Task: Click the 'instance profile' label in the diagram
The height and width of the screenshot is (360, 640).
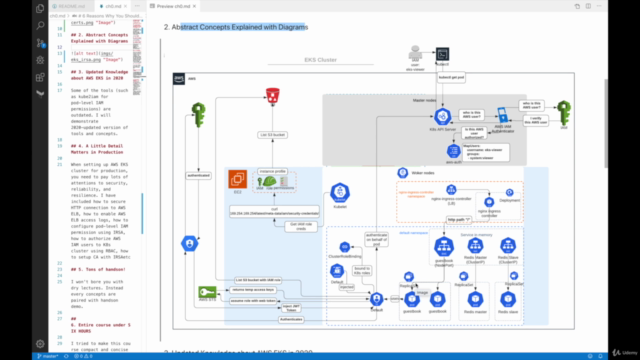Action: click(272, 171)
